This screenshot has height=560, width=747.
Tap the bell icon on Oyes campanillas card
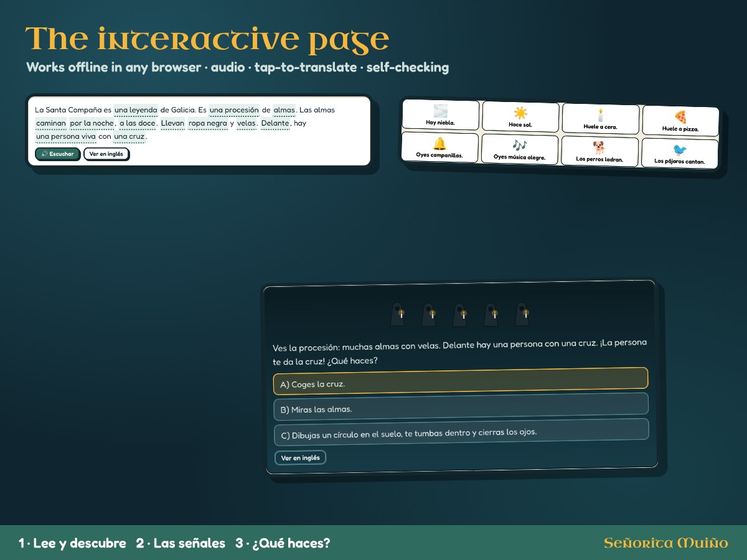pos(439,144)
